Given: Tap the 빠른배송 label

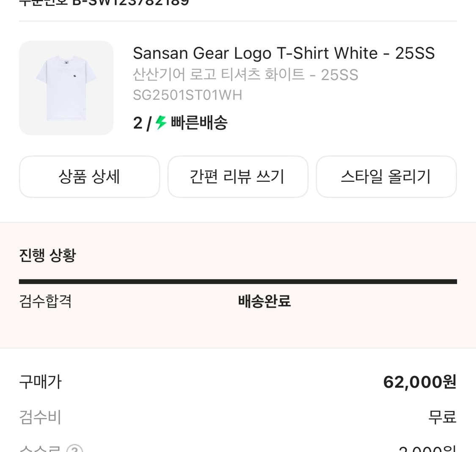Looking at the screenshot, I should 199,123.
